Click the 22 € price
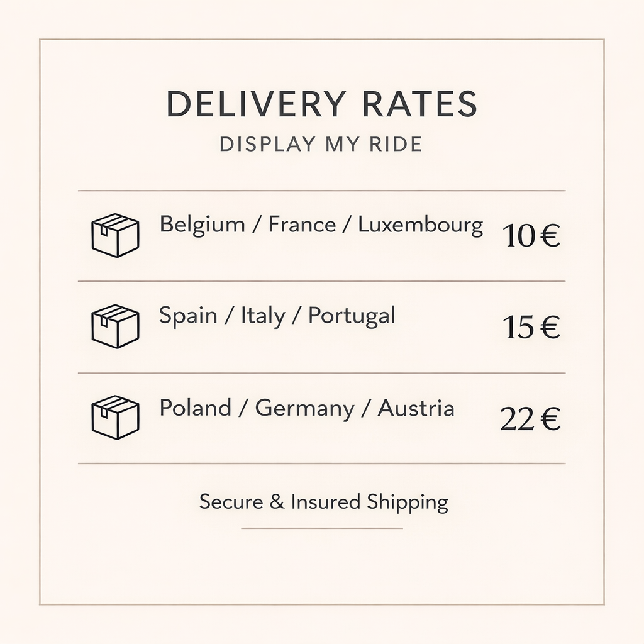Screen dimensions: 644x644 [530, 419]
